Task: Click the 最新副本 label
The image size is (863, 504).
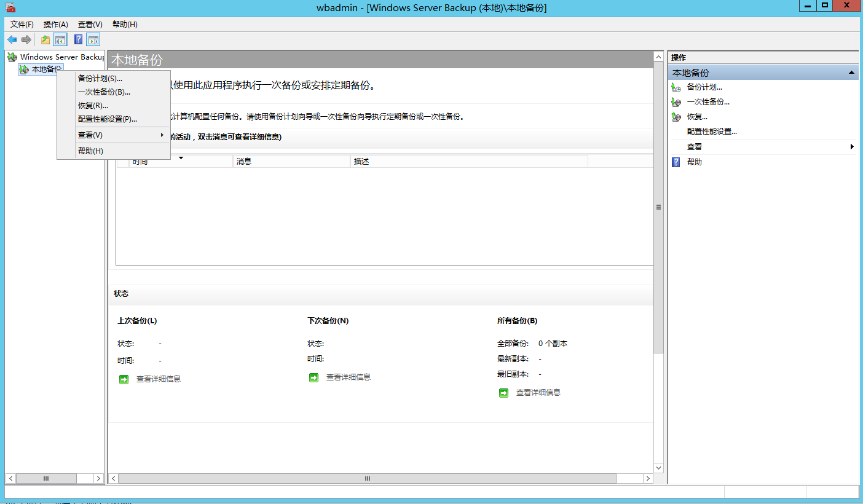Action: (x=513, y=359)
